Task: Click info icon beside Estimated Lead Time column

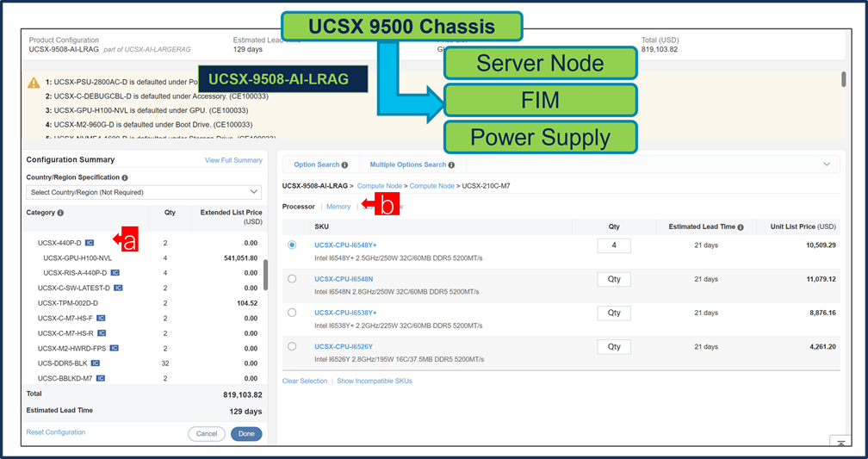Action: point(741,227)
